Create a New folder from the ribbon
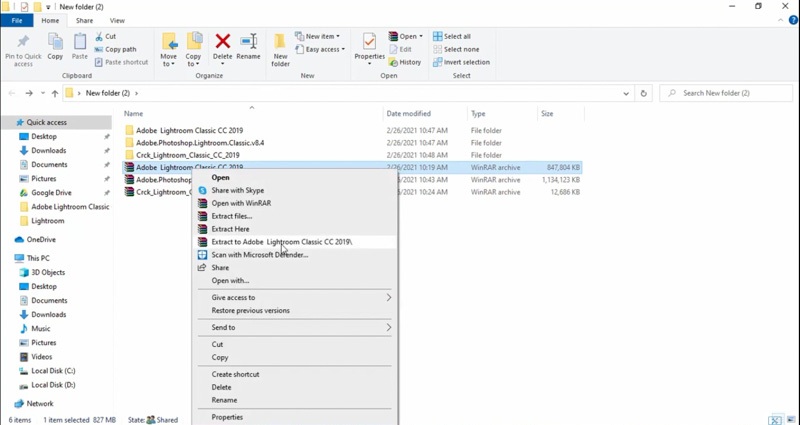800x425 pixels. [x=280, y=50]
